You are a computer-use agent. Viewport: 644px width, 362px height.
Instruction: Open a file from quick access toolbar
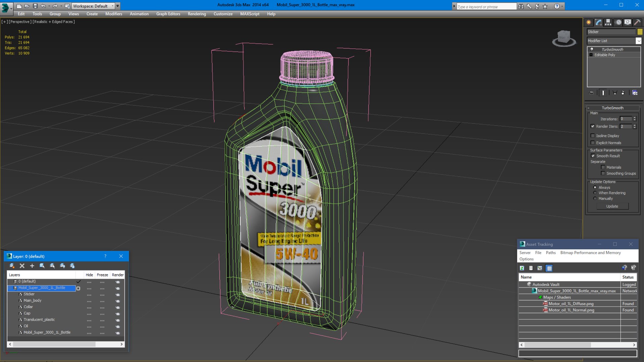point(27,6)
